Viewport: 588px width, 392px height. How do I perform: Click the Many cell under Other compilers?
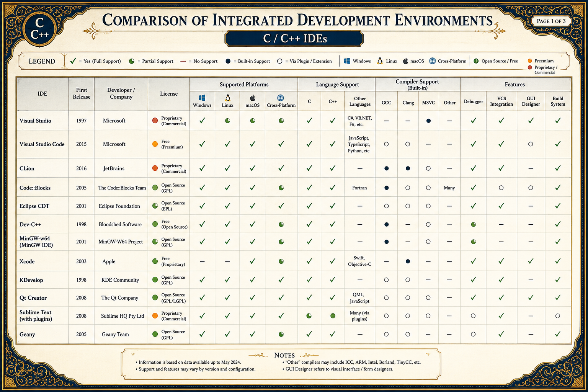449,188
